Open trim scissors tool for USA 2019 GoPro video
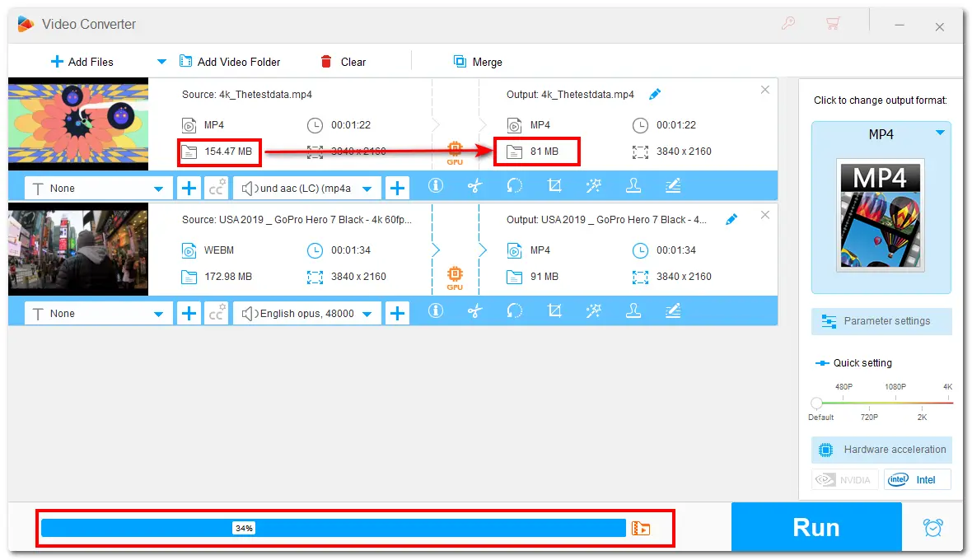The image size is (972, 560). [474, 311]
